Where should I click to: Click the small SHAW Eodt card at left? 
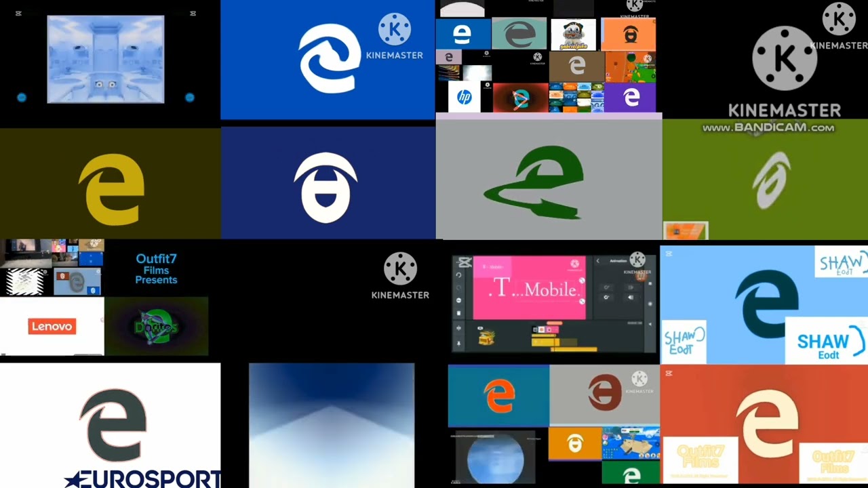[684, 342]
